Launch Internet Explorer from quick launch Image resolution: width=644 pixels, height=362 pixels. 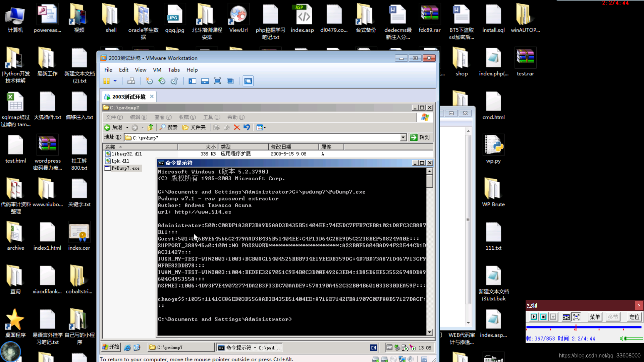click(127, 348)
